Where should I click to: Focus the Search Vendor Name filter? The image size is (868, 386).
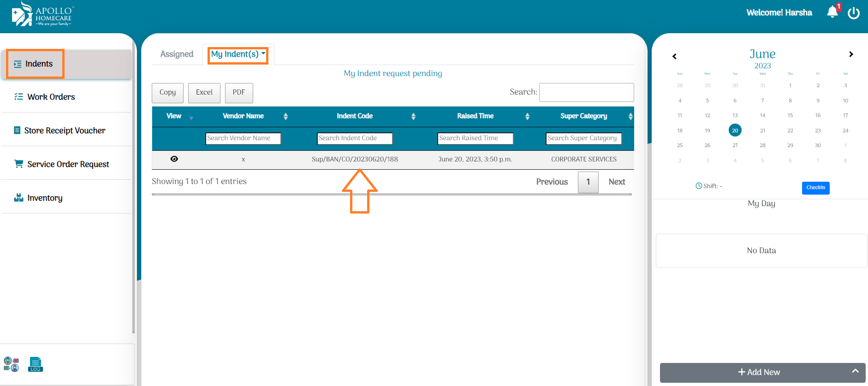243,138
